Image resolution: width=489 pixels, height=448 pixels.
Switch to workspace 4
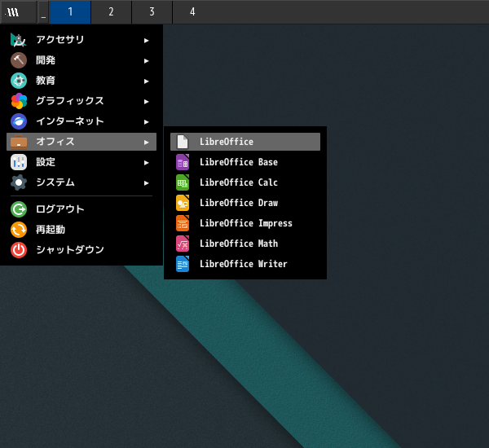[x=192, y=12]
